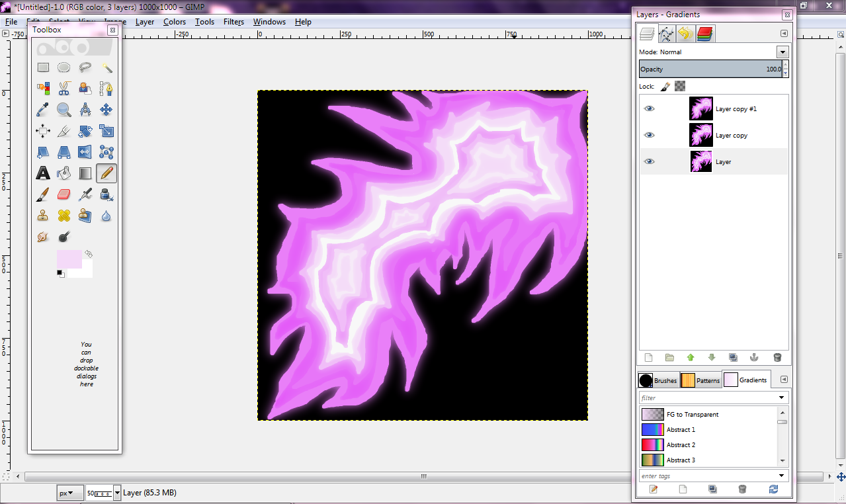Select the Eraser tool
The width and height of the screenshot is (846, 504).
(x=64, y=194)
